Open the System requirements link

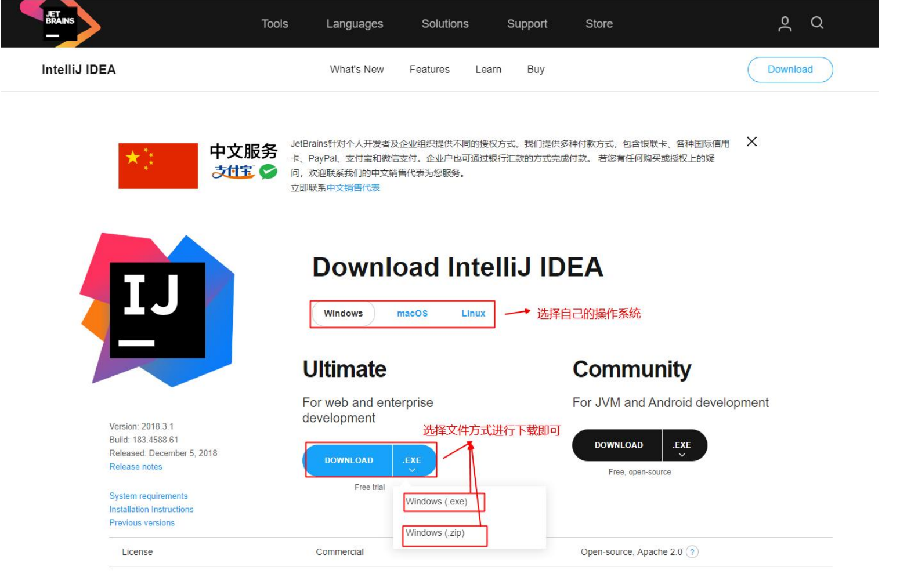pyautogui.click(x=149, y=496)
